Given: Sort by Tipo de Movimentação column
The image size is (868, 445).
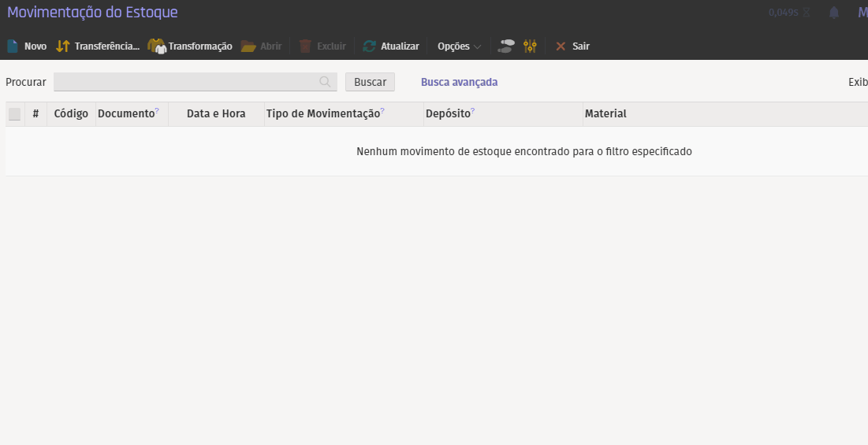Looking at the screenshot, I should pyautogui.click(x=323, y=113).
